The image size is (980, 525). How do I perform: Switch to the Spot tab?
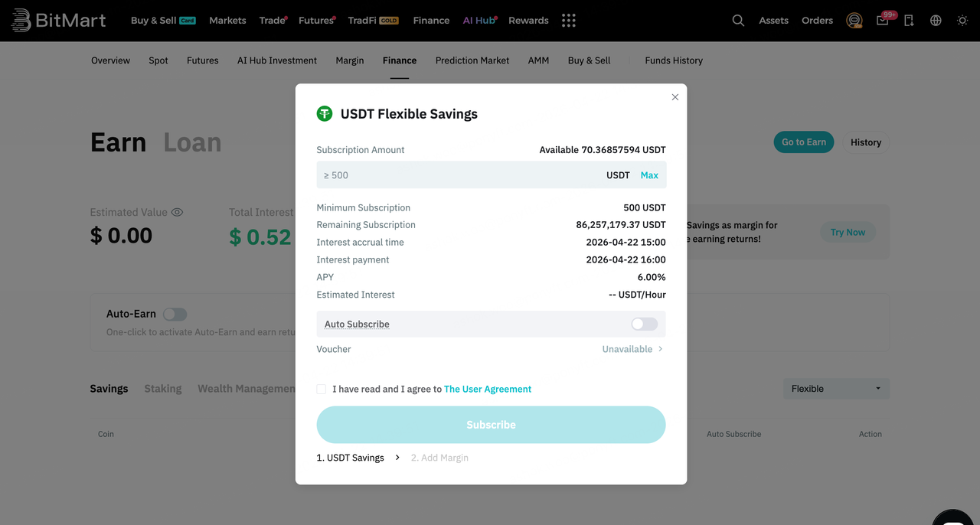(158, 60)
